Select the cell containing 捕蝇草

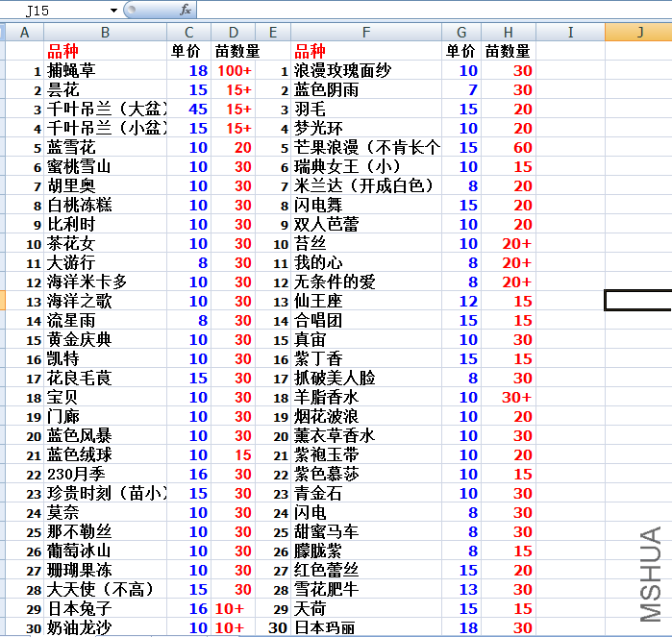tap(105, 70)
